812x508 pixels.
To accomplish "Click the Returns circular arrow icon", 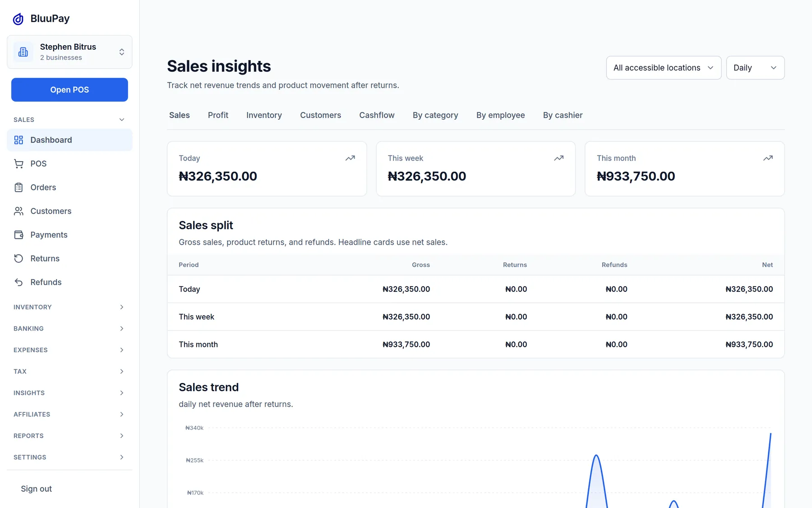I will 18,258.
